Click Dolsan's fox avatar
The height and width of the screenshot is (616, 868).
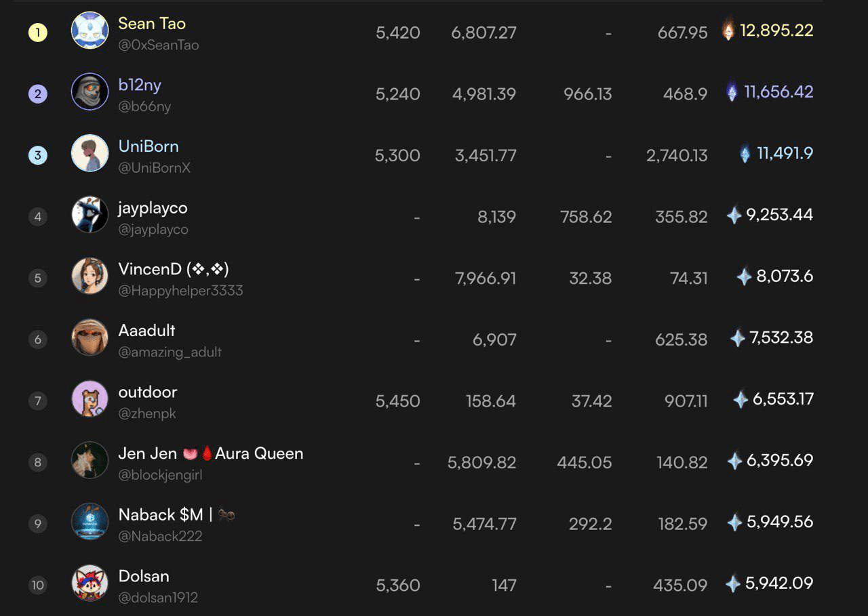tap(90, 583)
